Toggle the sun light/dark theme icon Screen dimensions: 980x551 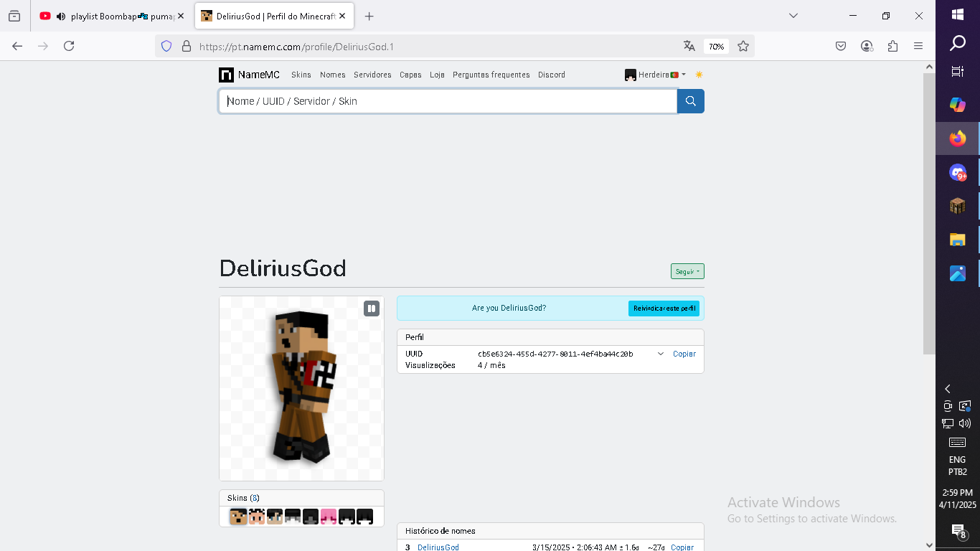[x=699, y=75]
